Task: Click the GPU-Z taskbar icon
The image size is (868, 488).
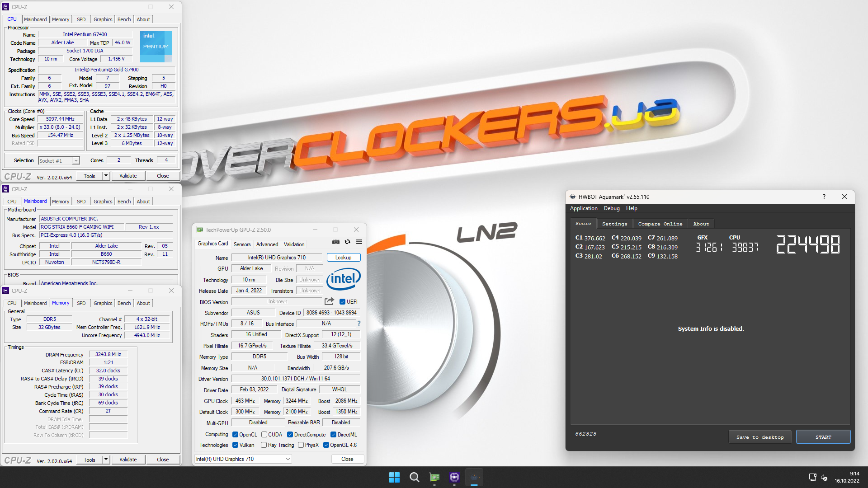Action: (434, 477)
